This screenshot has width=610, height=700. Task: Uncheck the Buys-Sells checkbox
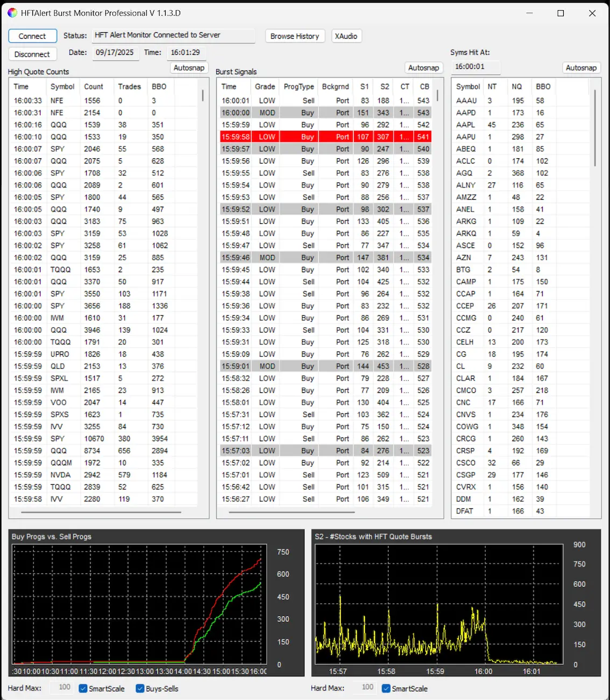coord(140,689)
